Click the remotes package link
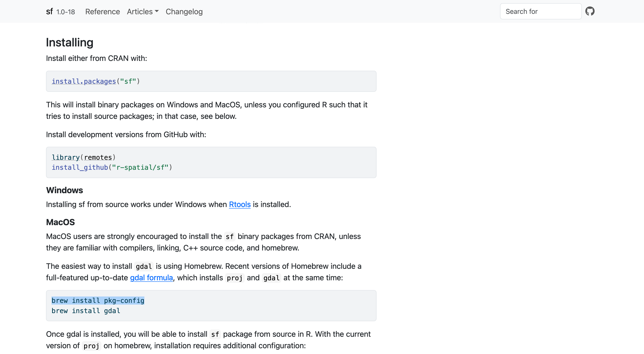 [98, 157]
